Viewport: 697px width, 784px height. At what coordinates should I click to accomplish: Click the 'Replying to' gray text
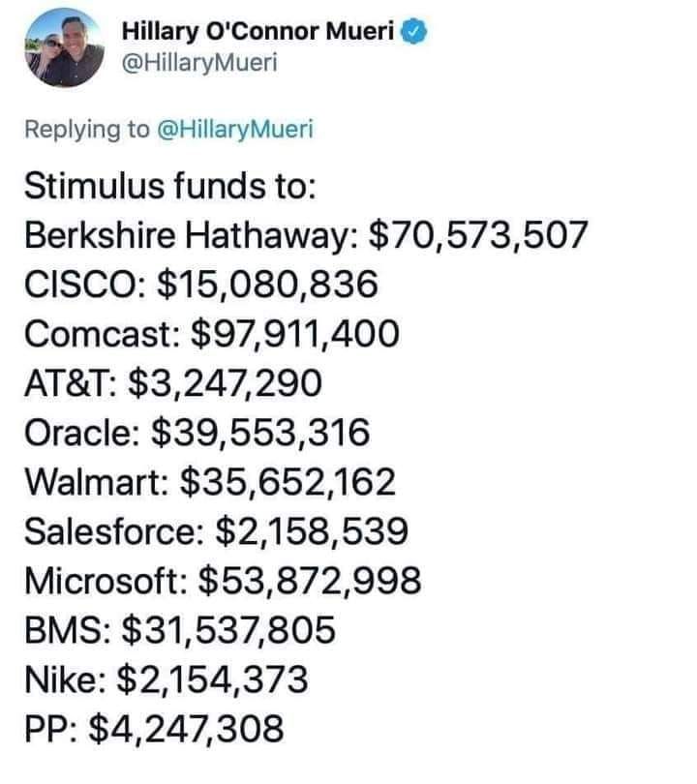87,129
